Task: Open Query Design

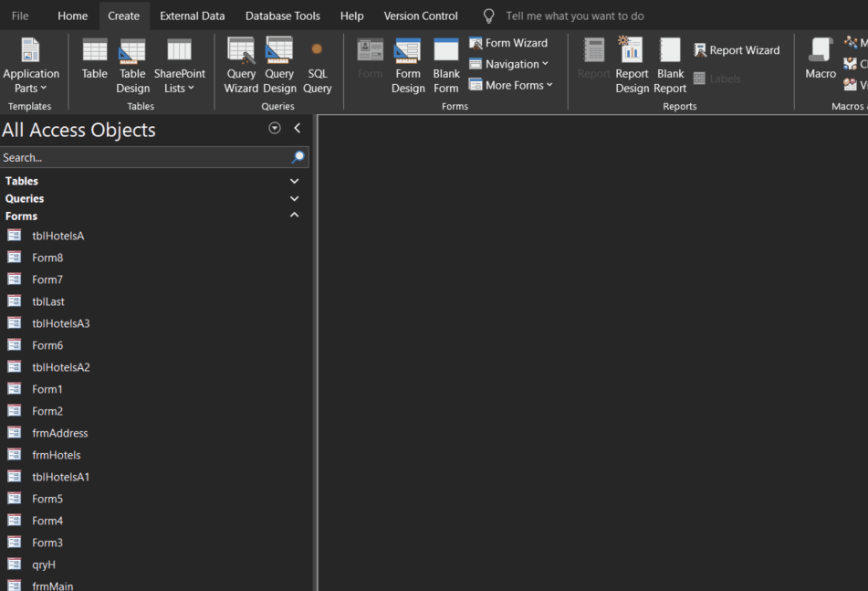Action: pyautogui.click(x=278, y=62)
